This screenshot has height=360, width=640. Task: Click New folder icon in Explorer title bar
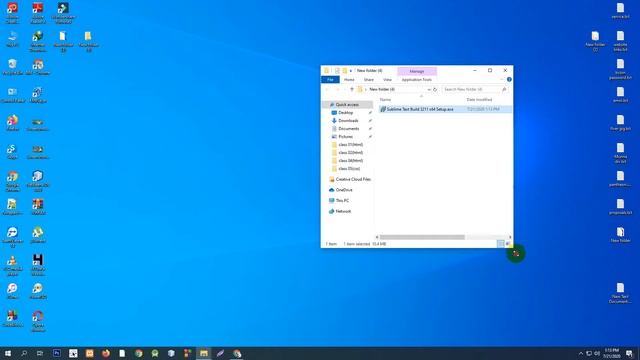coord(344,71)
